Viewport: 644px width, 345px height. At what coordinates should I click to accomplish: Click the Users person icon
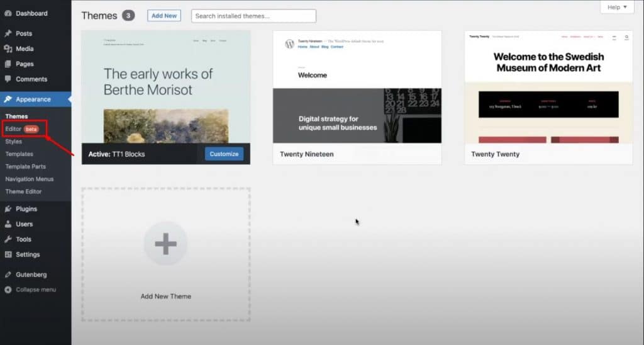point(8,224)
